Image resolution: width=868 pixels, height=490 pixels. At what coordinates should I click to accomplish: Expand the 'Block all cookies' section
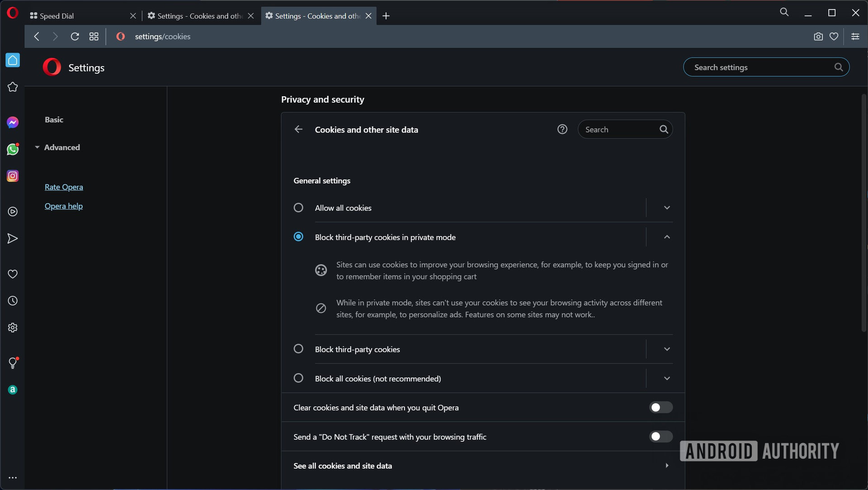667,378
